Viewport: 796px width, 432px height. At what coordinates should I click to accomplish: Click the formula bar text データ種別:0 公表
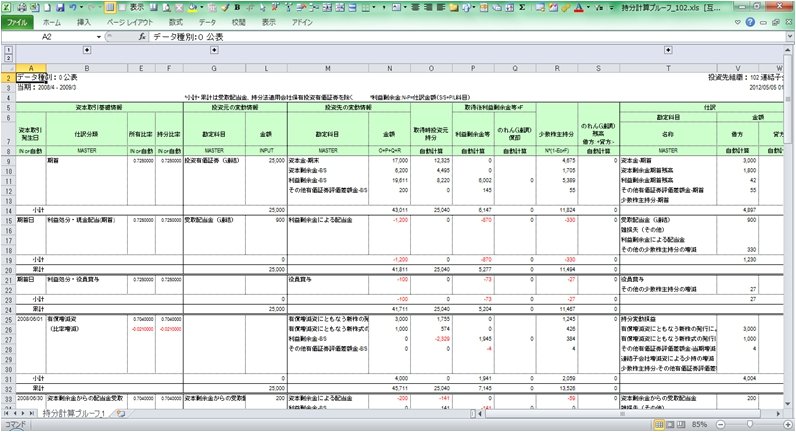tap(188, 37)
